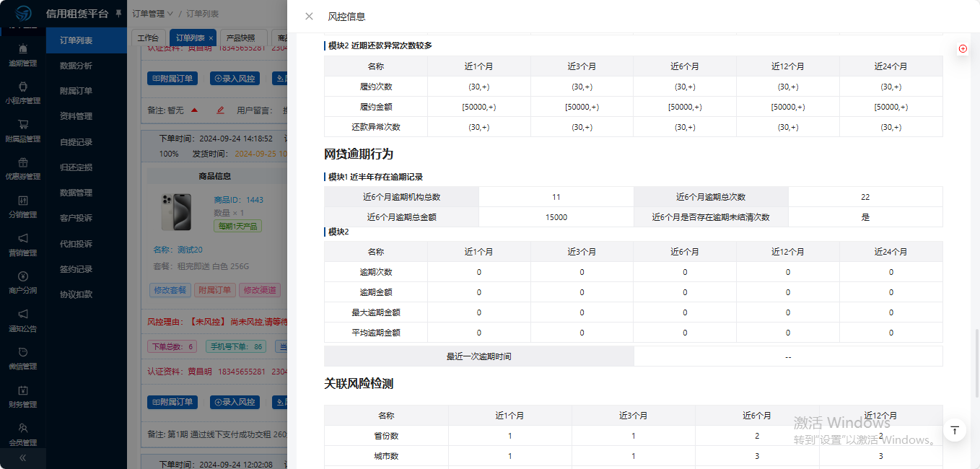980x469 pixels.
Task: Select 资料管理 in the submenu
Action: tap(76, 116)
